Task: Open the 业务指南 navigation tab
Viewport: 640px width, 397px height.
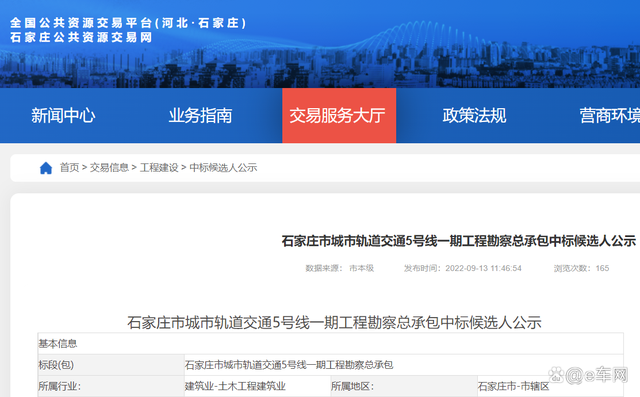Action: tap(200, 116)
